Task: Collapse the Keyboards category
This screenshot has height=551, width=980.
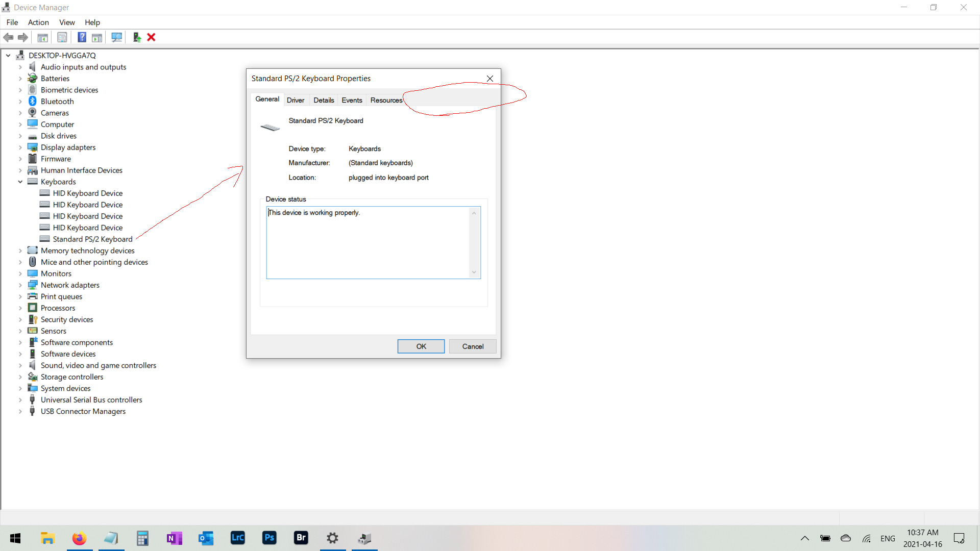Action: (x=20, y=182)
